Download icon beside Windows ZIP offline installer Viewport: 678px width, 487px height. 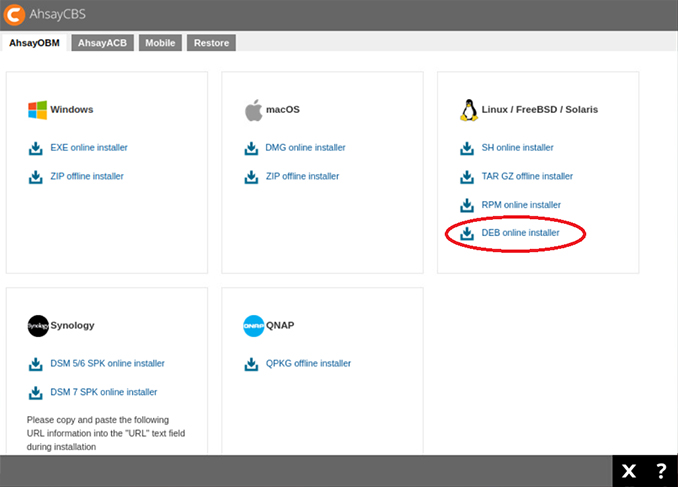35,176
